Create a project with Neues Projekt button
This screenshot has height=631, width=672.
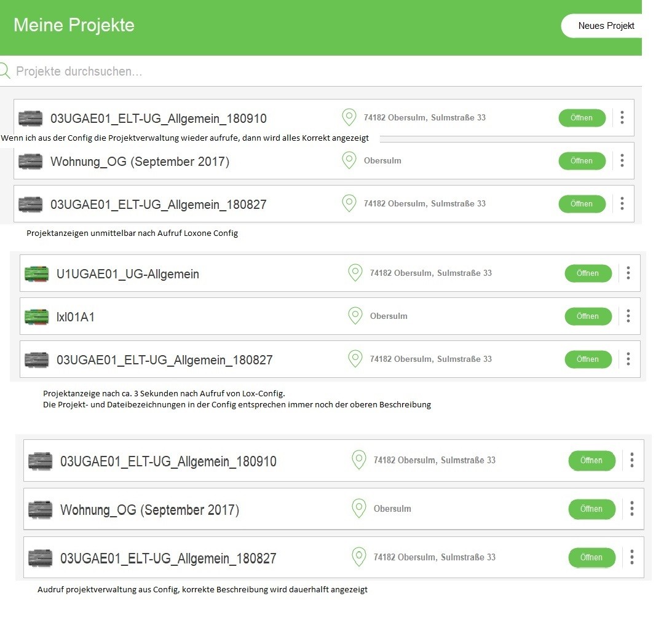[x=606, y=26]
